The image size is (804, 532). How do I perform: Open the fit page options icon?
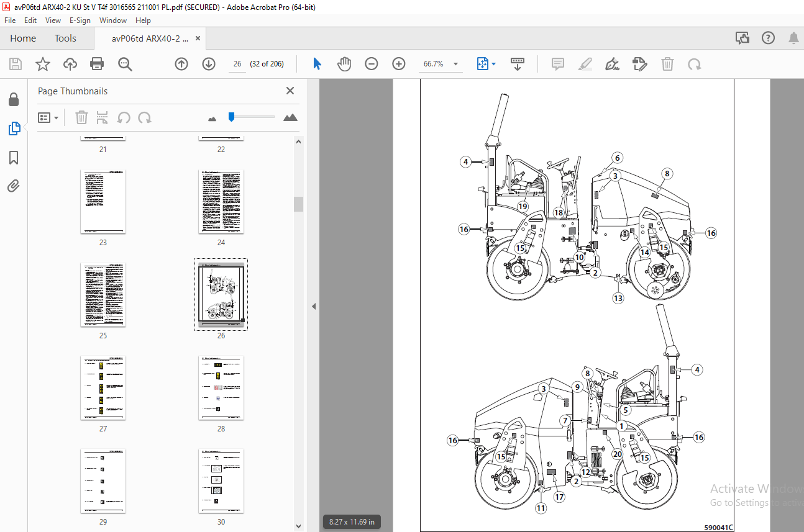[x=483, y=64]
